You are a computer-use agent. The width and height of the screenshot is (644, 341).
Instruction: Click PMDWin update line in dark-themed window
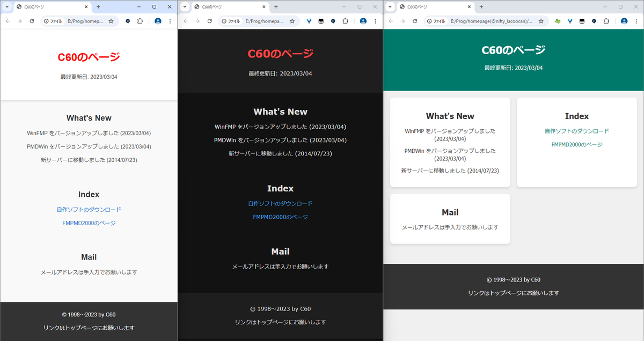pyautogui.click(x=280, y=140)
